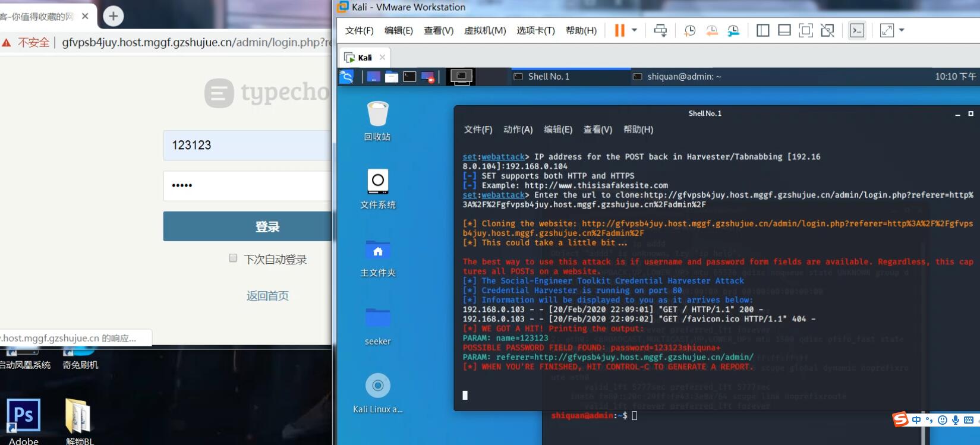Toggle the thumbnail bar view in VMware

784,30
